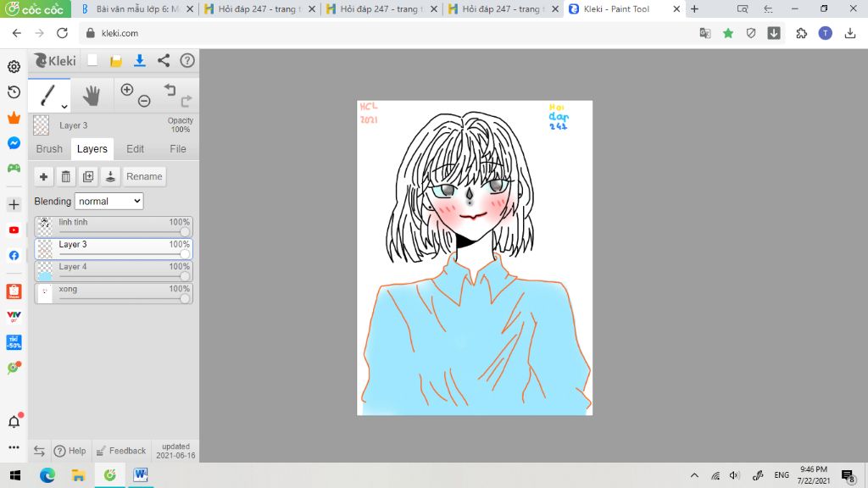This screenshot has height=488, width=868.
Task: Open File Explorer from taskbar
Action: point(78,474)
